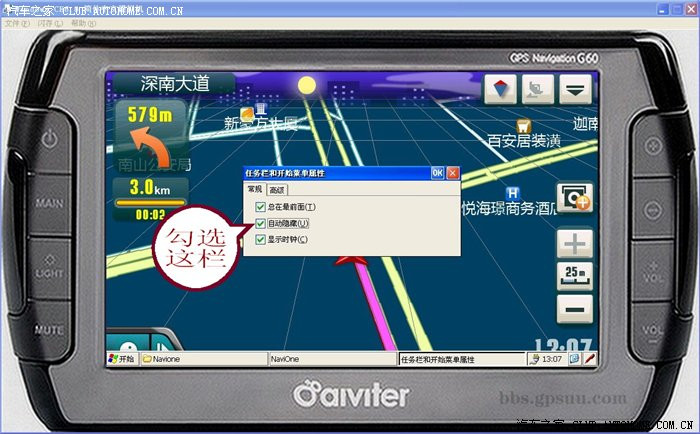Tap the map search with plus icon
The height and width of the screenshot is (434, 700).
tap(575, 197)
